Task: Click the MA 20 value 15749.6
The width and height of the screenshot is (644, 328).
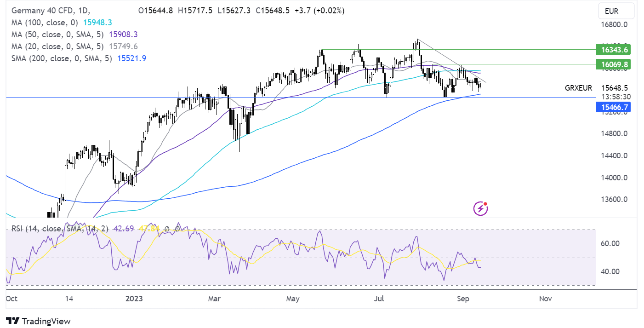Action: (x=123, y=46)
